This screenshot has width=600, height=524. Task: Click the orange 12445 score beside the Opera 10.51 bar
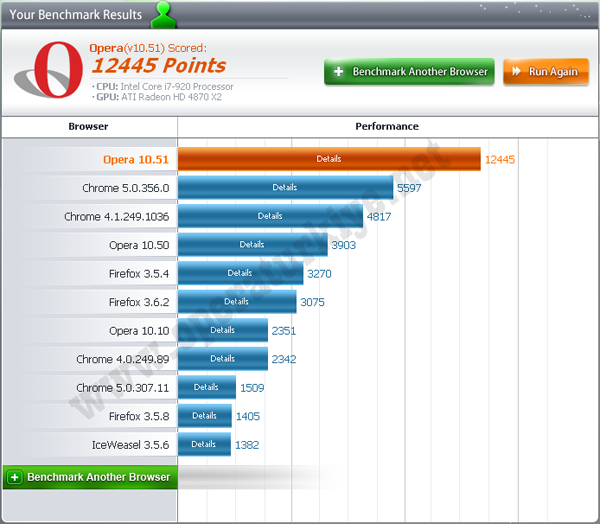click(500, 160)
